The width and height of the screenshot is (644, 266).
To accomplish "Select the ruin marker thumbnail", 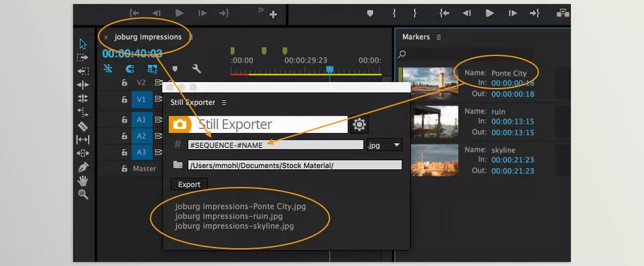I will 435,122.
